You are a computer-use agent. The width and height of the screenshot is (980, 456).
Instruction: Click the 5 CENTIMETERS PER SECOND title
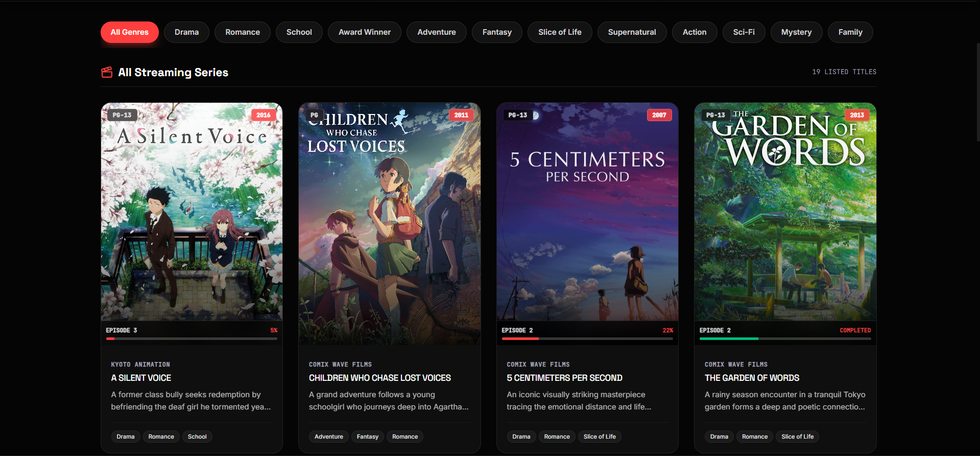point(564,378)
